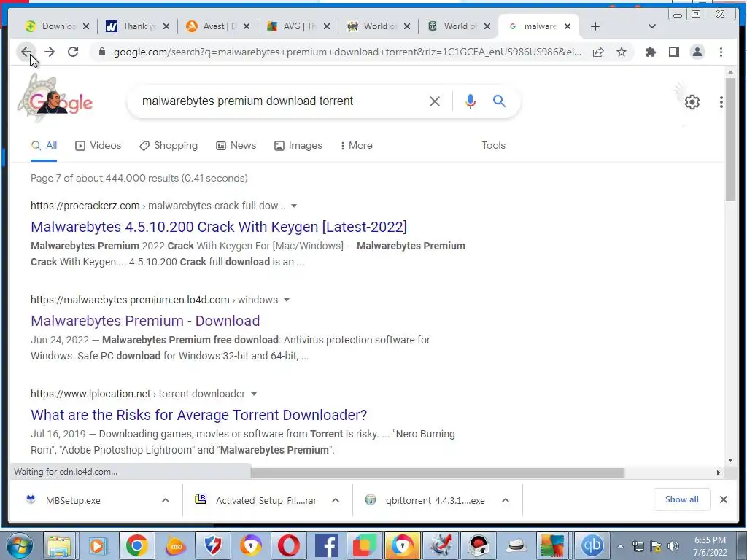View site information via the lock icon
747x560 pixels.
(101, 52)
